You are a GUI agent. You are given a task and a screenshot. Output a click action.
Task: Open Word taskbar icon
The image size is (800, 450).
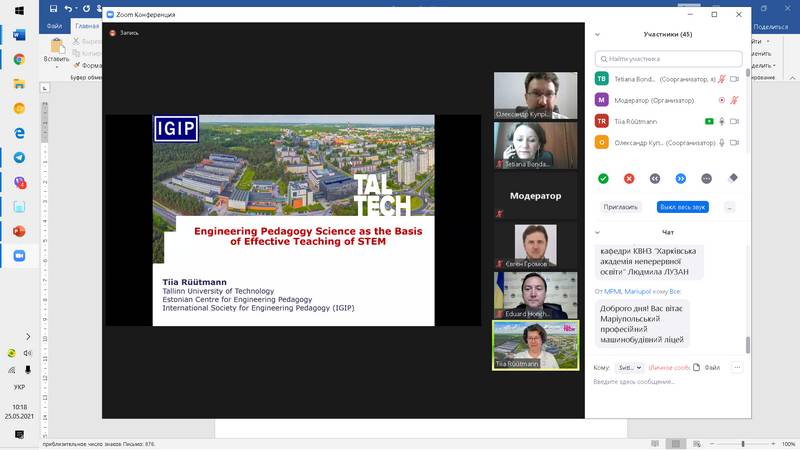[x=19, y=35]
